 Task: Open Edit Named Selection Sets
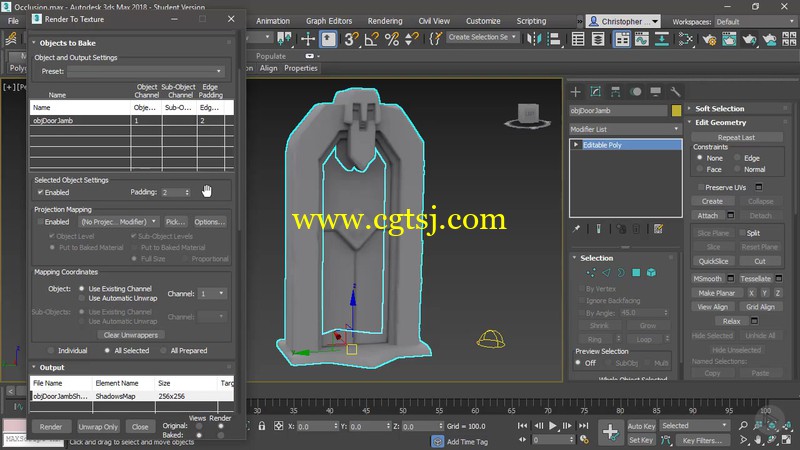pyautogui.click(x=435, y=39)
